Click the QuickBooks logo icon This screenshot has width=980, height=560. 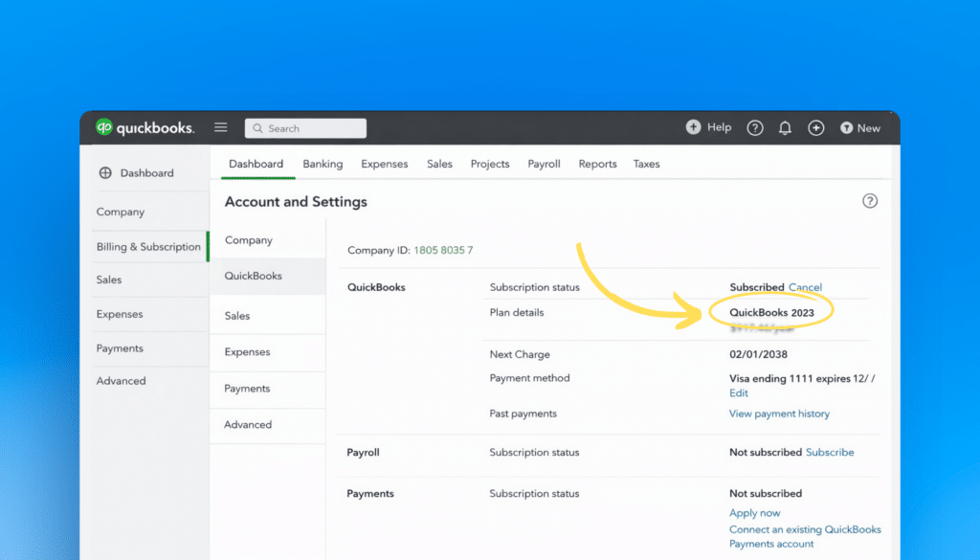[103, 127]
